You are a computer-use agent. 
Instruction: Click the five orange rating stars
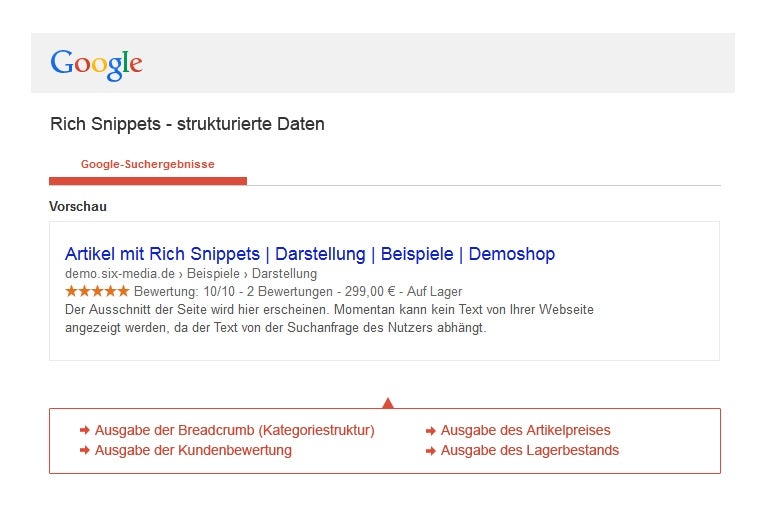pos(97,291)
